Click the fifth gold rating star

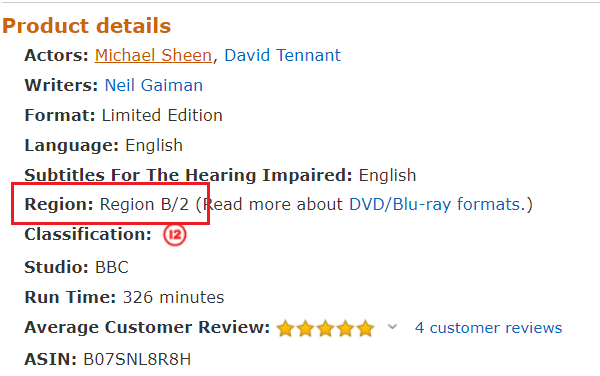365,328
